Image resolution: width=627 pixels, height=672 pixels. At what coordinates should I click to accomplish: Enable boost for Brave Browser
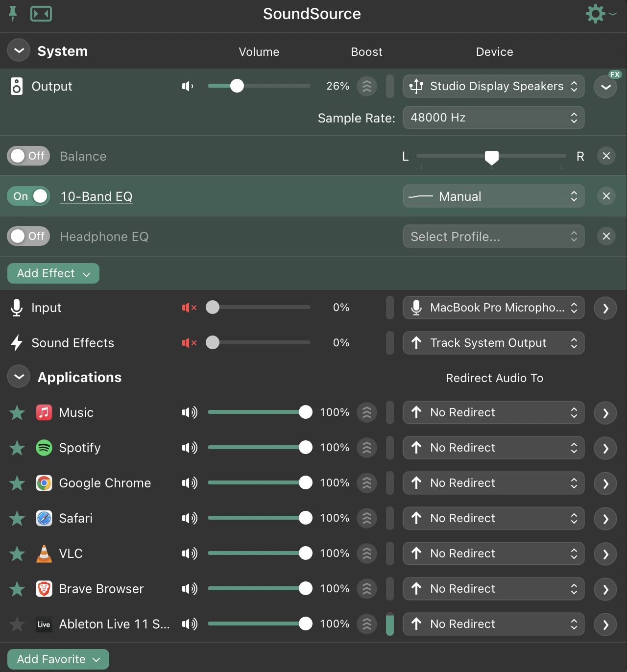tap(367, 589)
